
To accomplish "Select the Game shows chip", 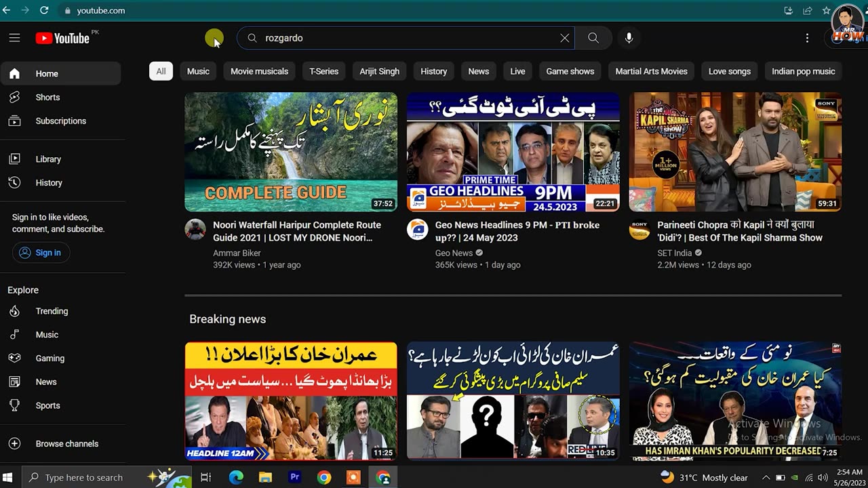I will pyautogui.click(x=570, y=71).
